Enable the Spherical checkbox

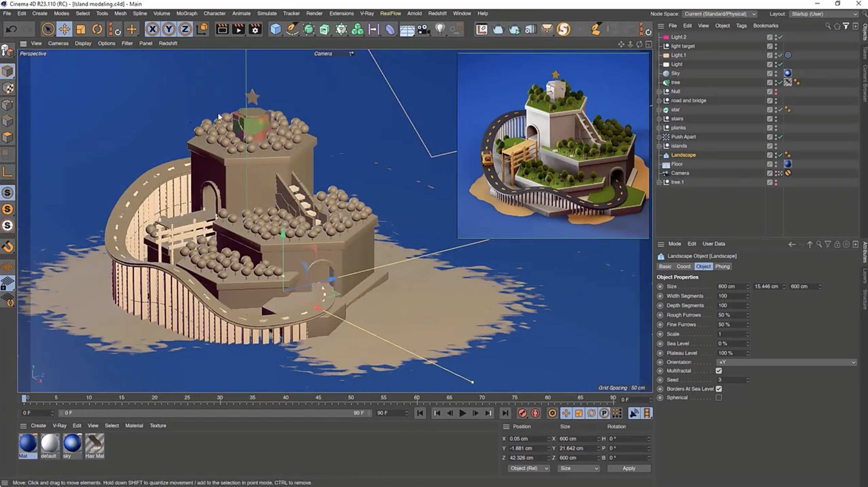719,397
